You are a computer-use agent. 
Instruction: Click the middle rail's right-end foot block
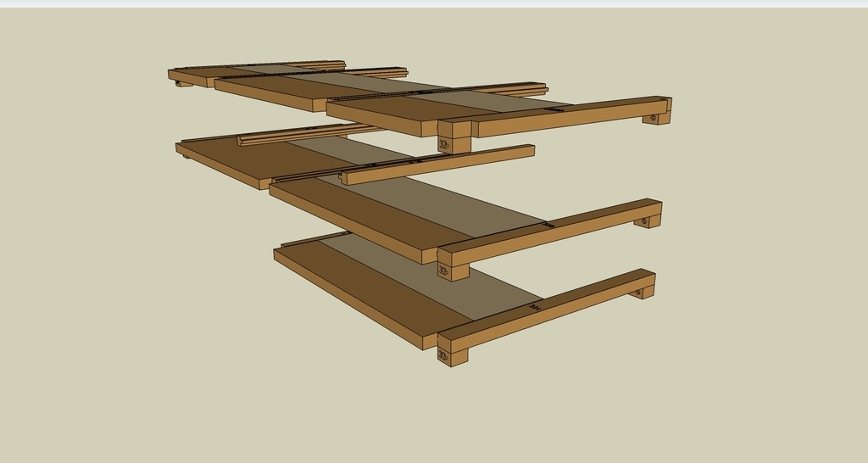[x=648, y=221]
